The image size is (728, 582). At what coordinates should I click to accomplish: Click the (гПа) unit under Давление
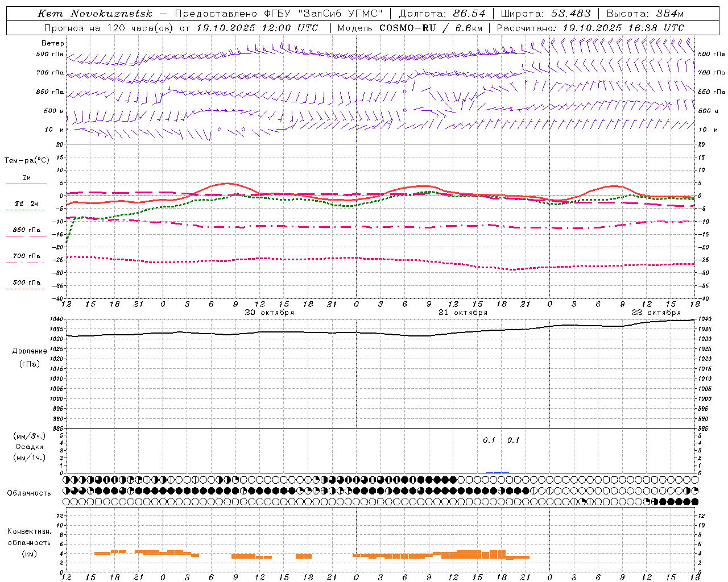30,364
